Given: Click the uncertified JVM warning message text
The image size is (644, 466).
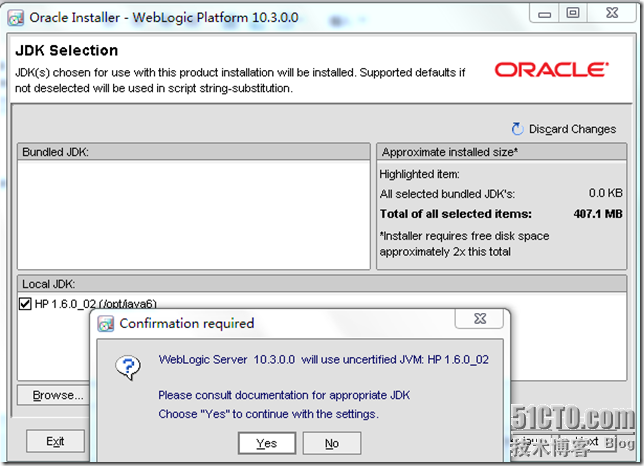Looking at the screenshot, I should tap(324, 360).
